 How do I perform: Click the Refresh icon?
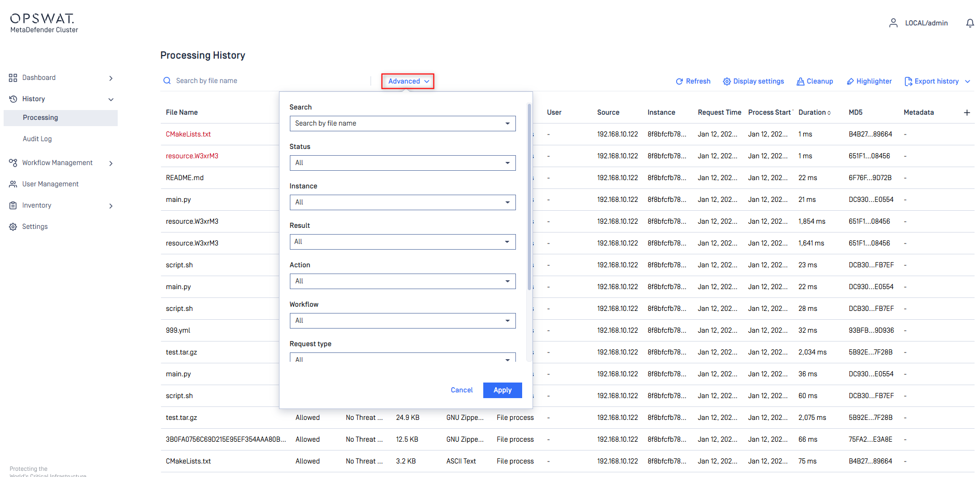pyautogui.click(x=679, y=81)
